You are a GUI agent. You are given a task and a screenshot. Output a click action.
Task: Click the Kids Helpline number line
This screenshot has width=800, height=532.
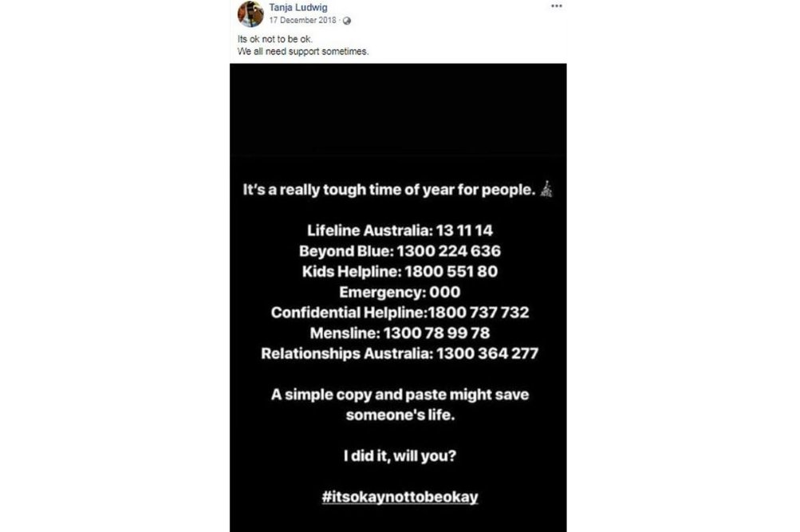point(400,271)
